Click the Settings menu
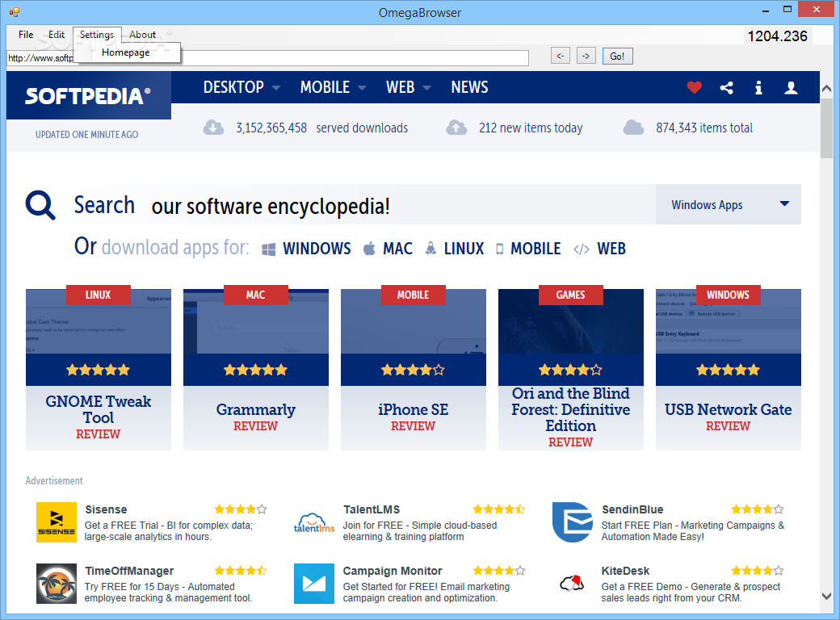This screenshot has height=620, width=840. tap(97, 35)
